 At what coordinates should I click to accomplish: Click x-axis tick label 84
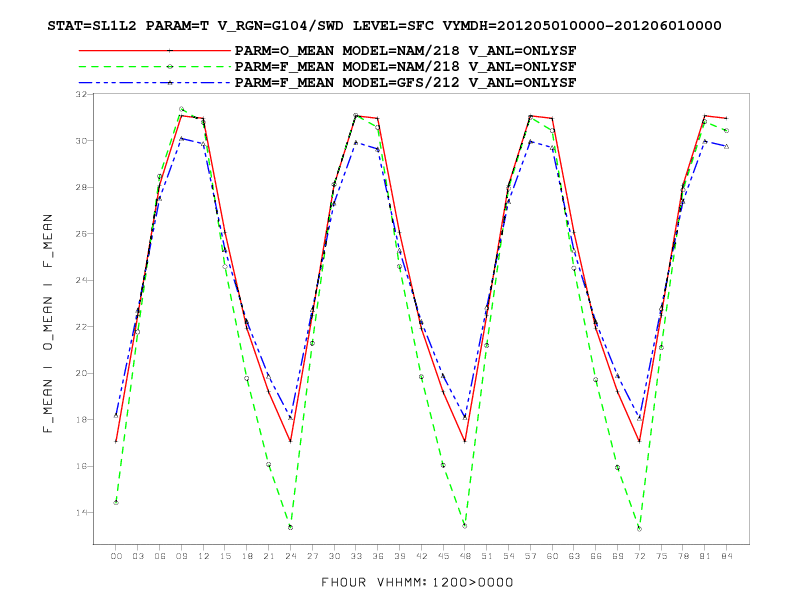click(x=726, y=556)
